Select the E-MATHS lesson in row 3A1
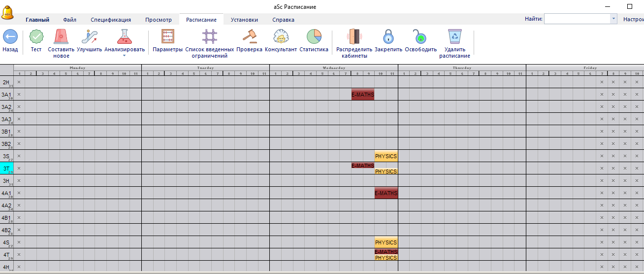This screenshot has width=644, height=274. point(362,95)
